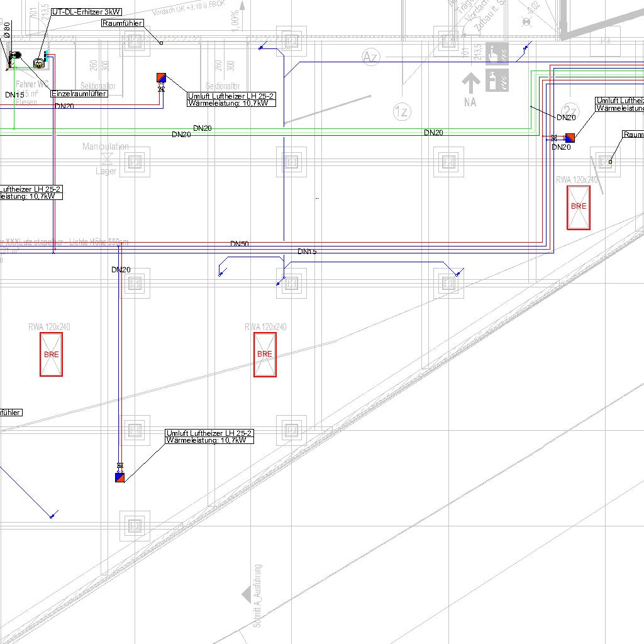This screenshot has height=644, width=644.
Task: Click the Einzelraumlüfter label box
Action: (x=79, y=94)
